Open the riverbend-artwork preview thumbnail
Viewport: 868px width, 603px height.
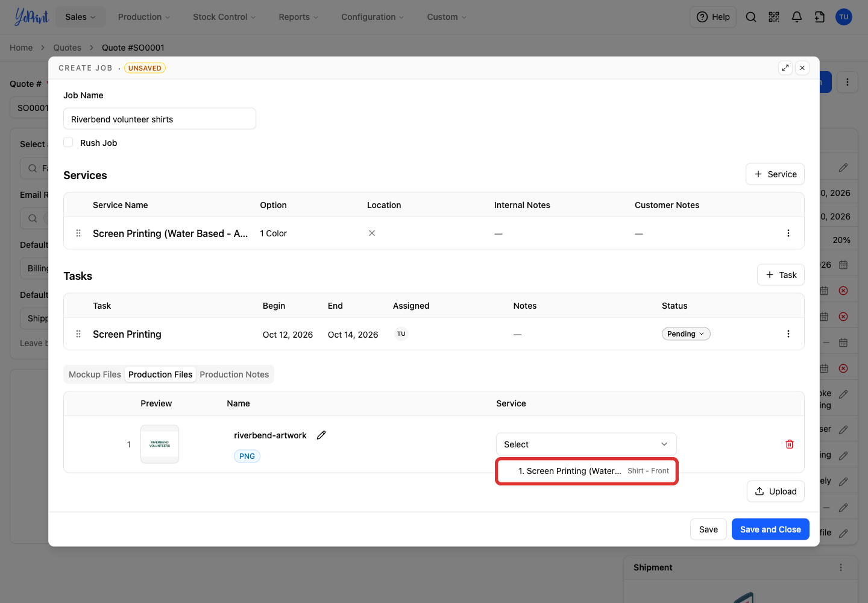click(x=160, y=444)
